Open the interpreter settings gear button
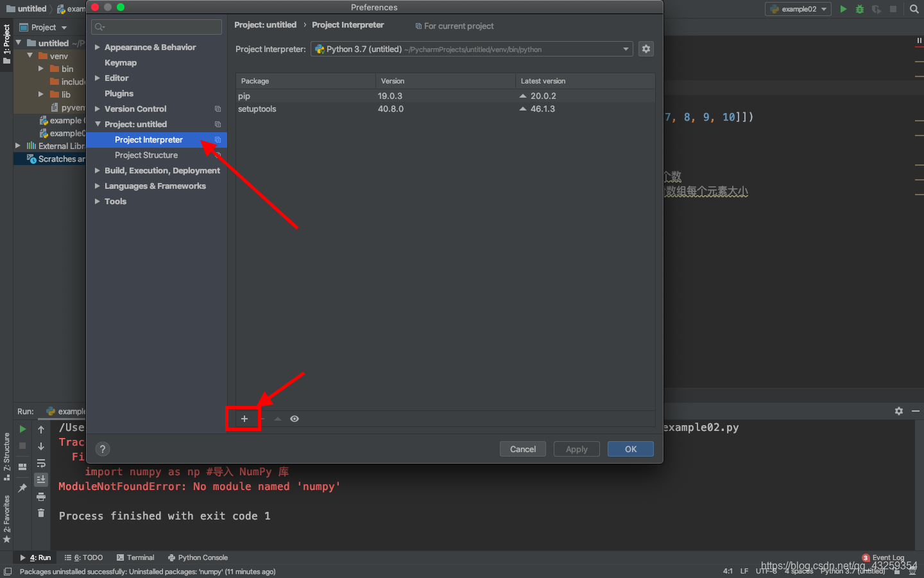Image resolution: width=924 pixels, height=578 pixels. 646,49
